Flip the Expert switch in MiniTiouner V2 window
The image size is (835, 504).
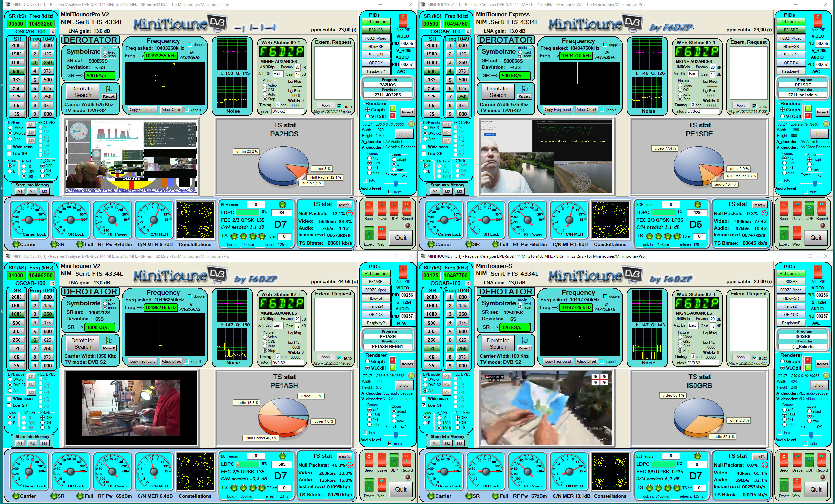click(369, 486)
